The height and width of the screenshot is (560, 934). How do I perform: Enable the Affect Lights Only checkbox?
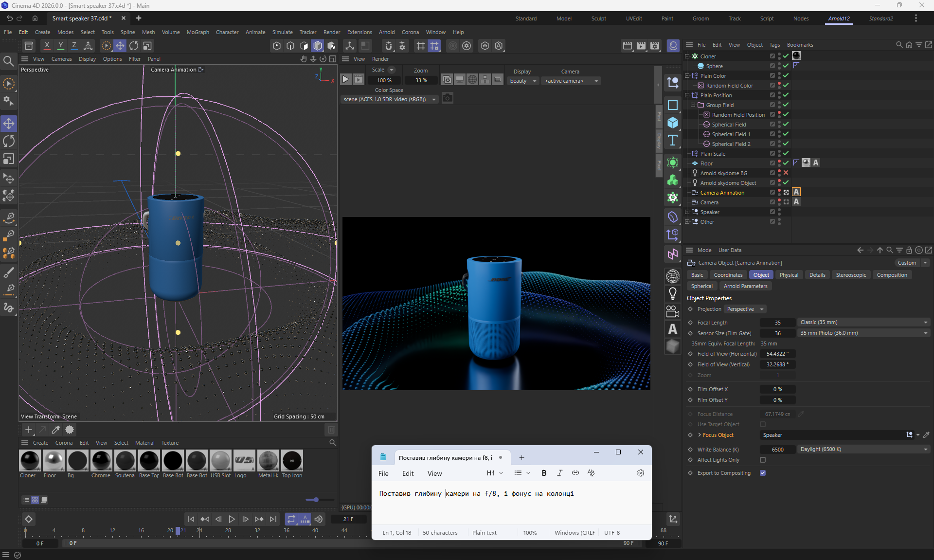(x=763, y=460)
